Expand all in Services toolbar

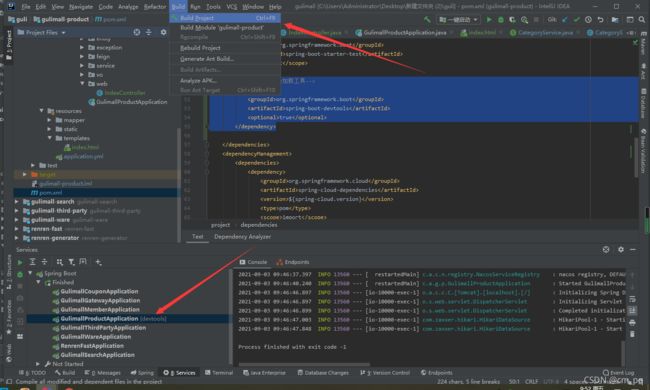click(x=32, y=262)
